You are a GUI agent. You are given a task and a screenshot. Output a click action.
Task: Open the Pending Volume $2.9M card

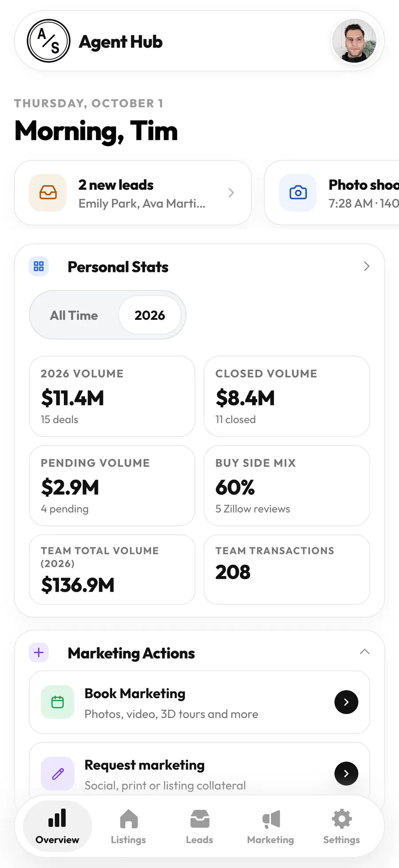coord(112,486)
